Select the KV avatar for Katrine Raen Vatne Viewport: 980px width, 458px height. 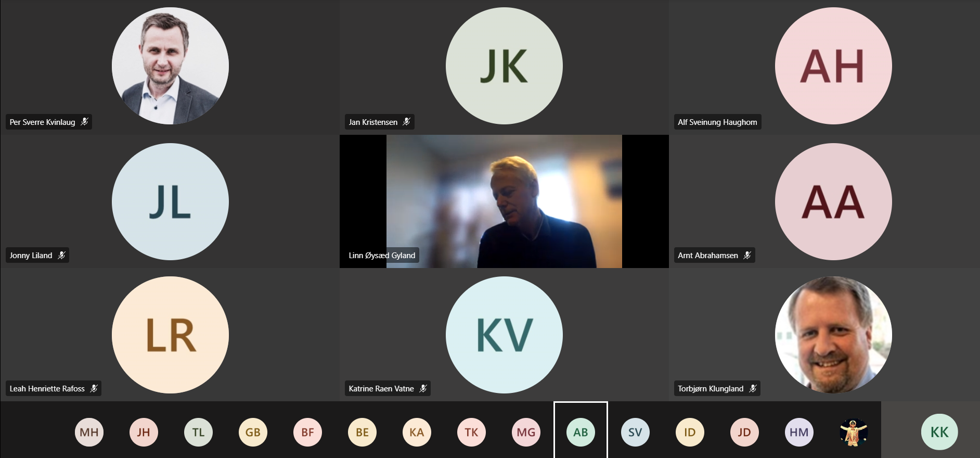click(504, 335)
